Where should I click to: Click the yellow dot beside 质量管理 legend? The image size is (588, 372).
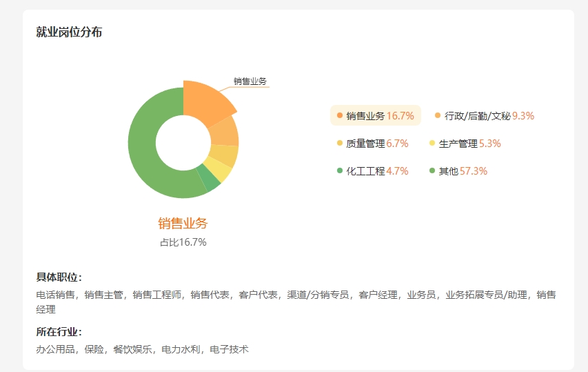click(x=340, y=144)
